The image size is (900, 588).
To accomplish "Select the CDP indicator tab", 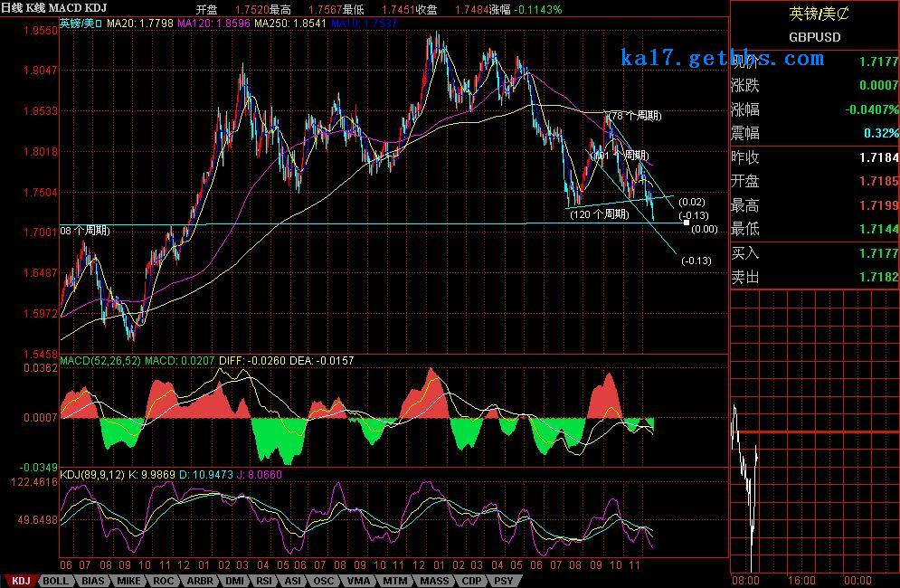I will click(472, 581).
